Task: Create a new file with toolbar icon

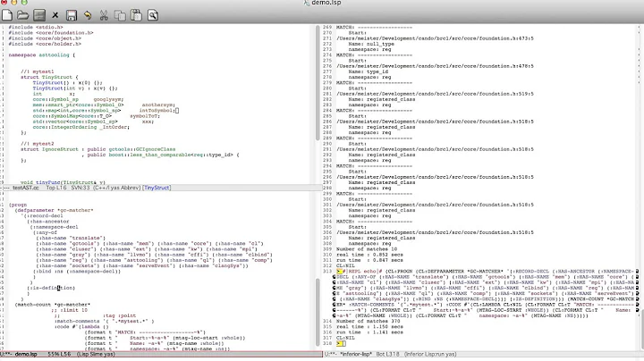Action: coord(7,15)
